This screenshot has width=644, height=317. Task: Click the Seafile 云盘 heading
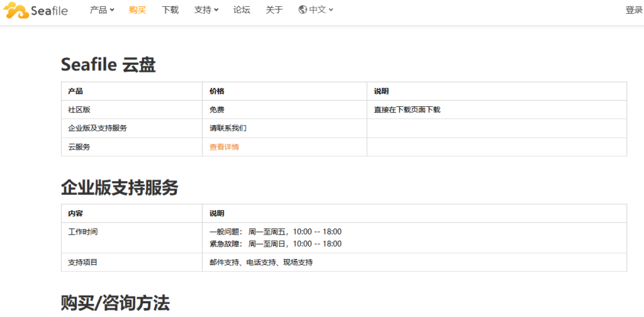coord(108,65)
